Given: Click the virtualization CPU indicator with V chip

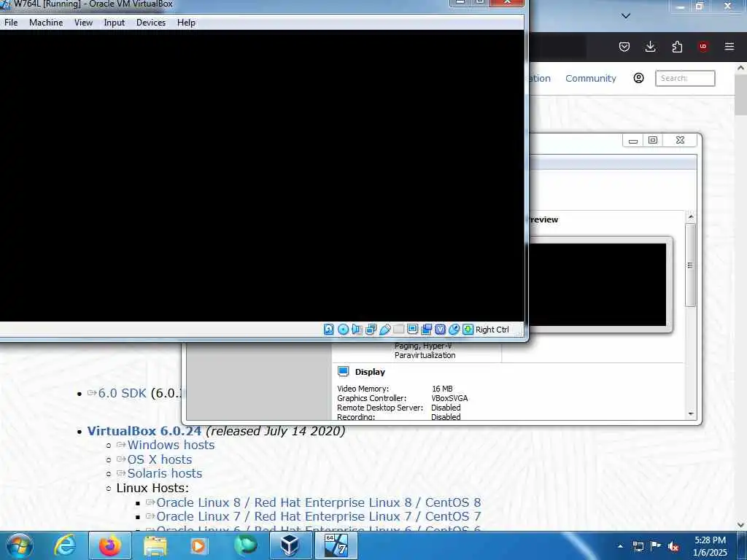Looking at the screenshot, I should [440, 330].
